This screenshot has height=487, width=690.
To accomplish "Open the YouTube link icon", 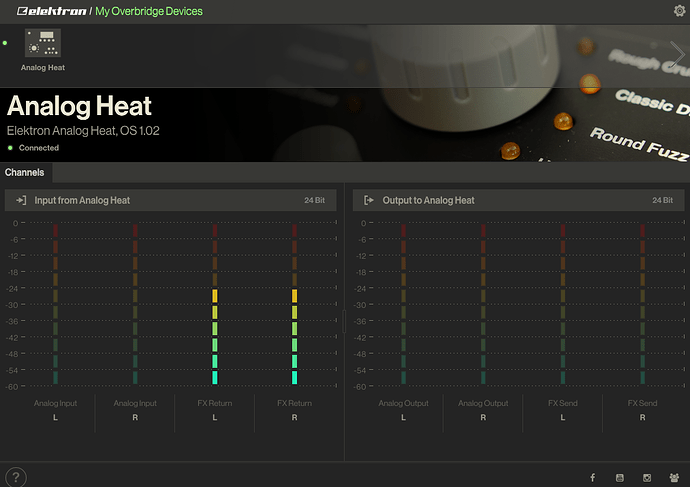I will point(620,478).
